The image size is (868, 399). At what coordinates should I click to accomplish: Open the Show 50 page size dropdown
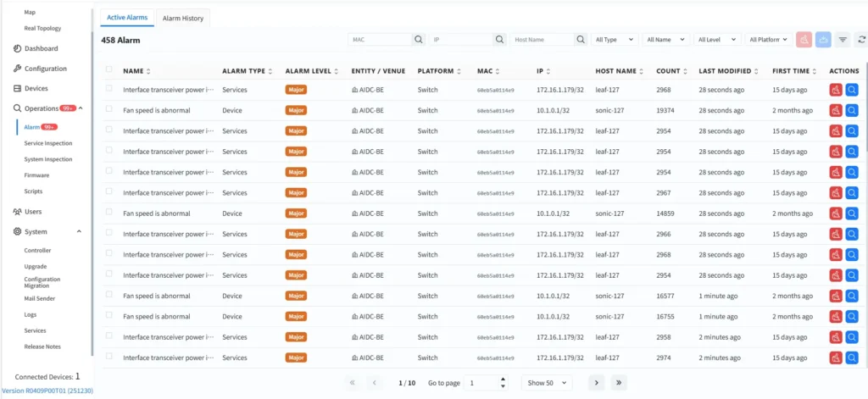point(547,383)
